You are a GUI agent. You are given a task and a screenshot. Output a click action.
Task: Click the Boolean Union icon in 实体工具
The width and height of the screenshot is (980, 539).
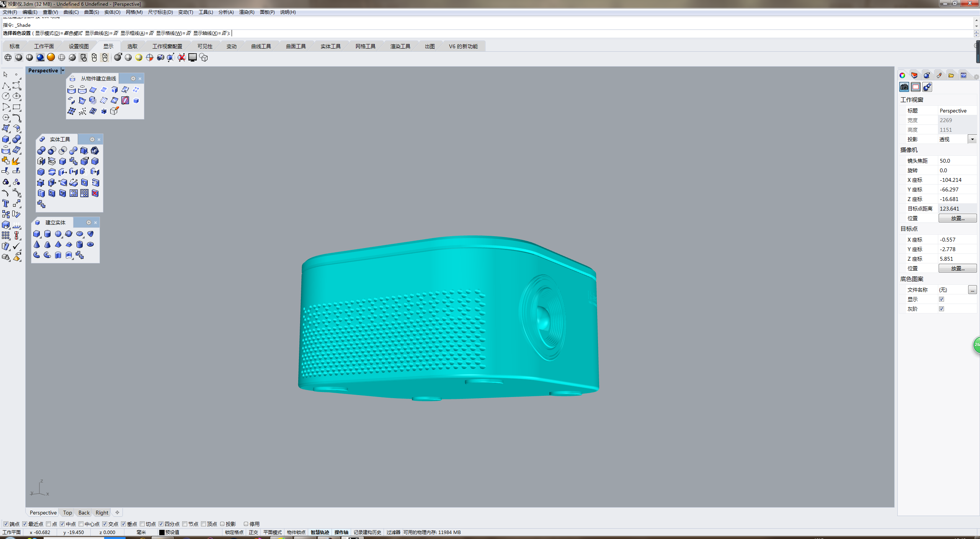[41, 150]
